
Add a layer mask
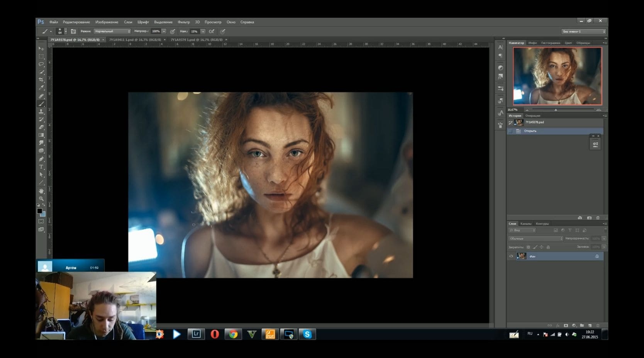pos(566,326)
